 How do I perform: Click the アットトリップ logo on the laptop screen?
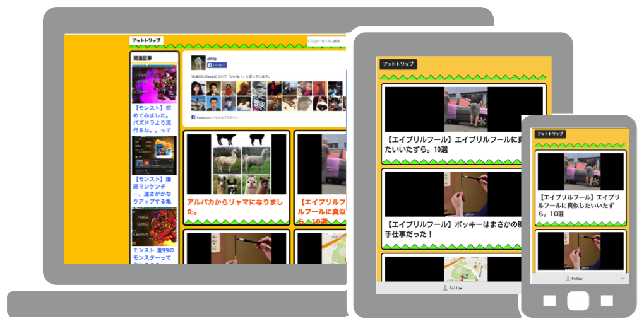point(146,40)
